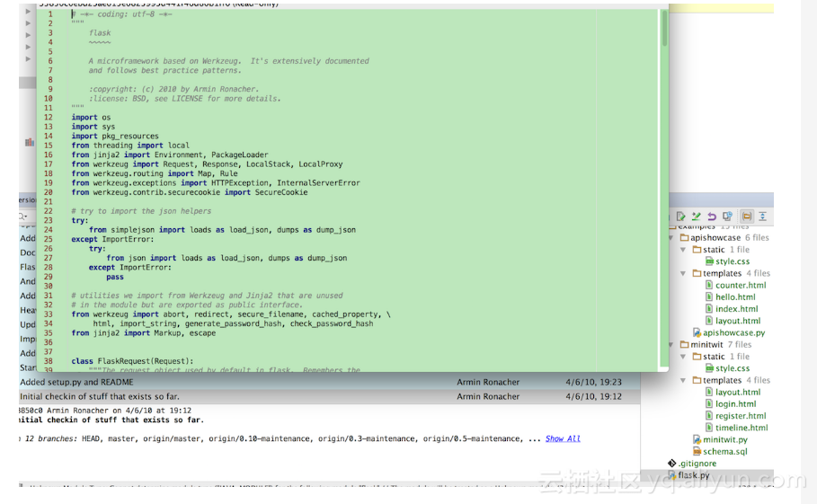Click the 4/6/10, 19:12 date cell
The width and height of the screenshot is (817, 504).
(x=593, y=396)
